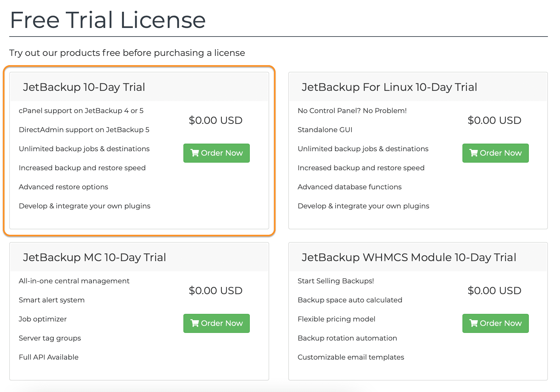560x392 pixels.
Task: Select the Standalone GUI feature line
Action: click(325, 130)
